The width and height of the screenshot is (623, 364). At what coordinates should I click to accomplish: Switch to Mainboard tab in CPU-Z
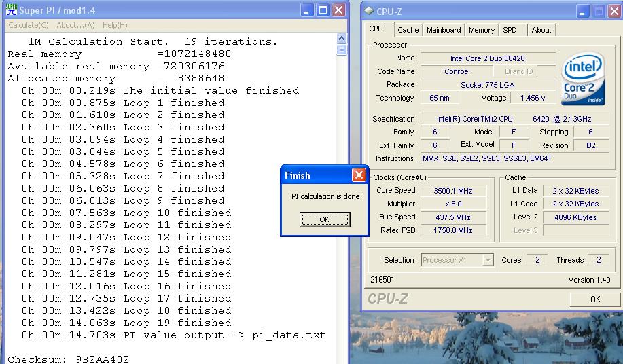pos(444,30)
